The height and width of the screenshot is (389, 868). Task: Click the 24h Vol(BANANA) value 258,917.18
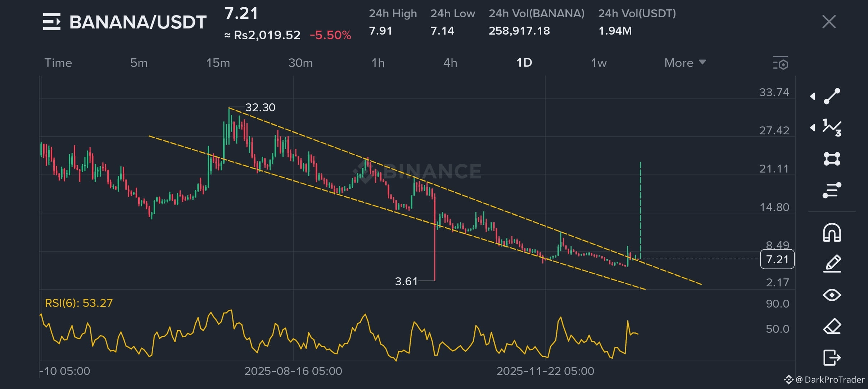click(x=519, y=31)
